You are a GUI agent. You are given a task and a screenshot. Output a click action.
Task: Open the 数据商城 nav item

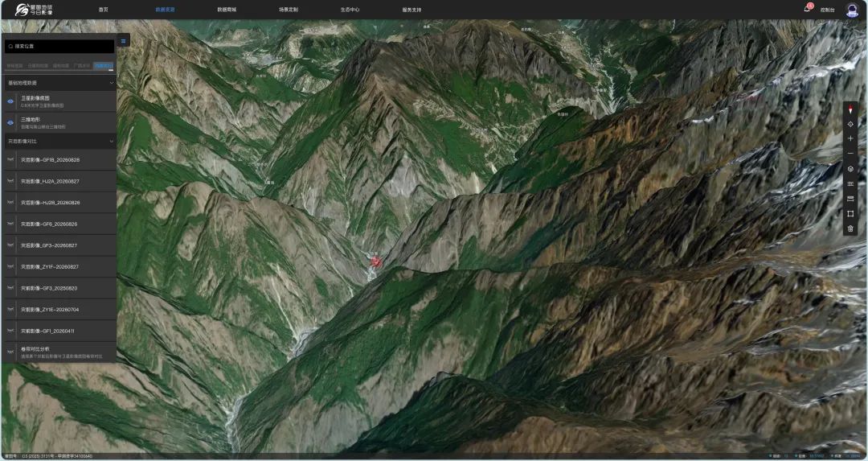tap(227, 10)
